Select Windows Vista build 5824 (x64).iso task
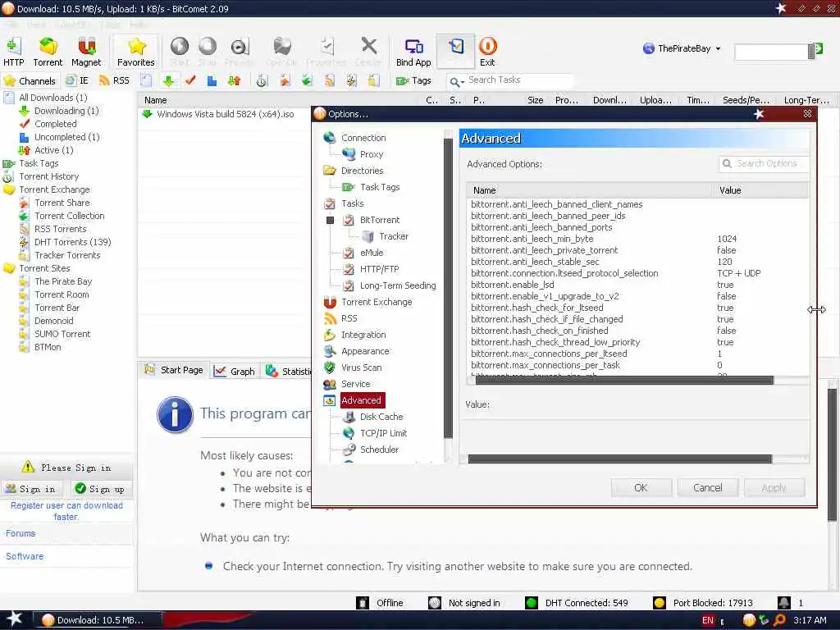This screenshot has width=840, height=630. pos(225,114)
